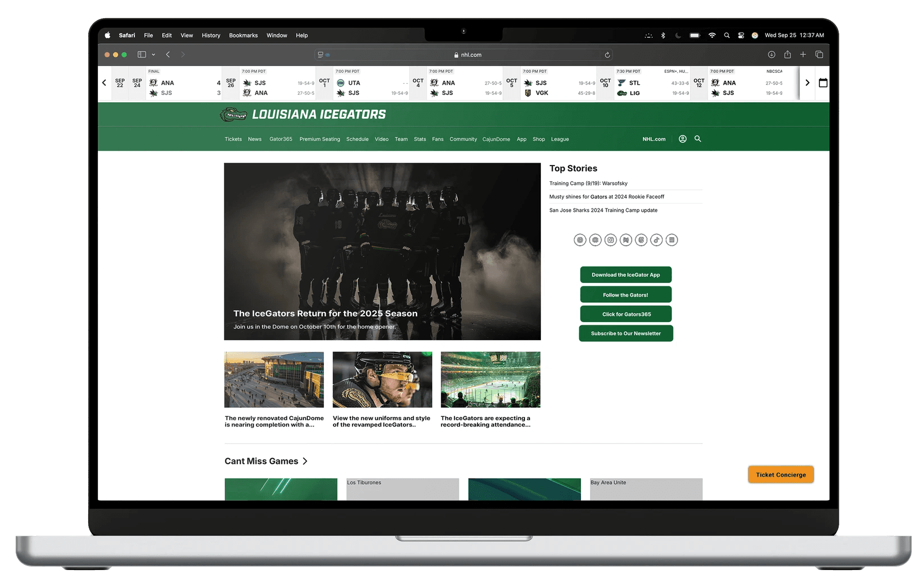Open the Safari File menu
The height and width of the screenshot is (579, 924).
tap(148, 35)
